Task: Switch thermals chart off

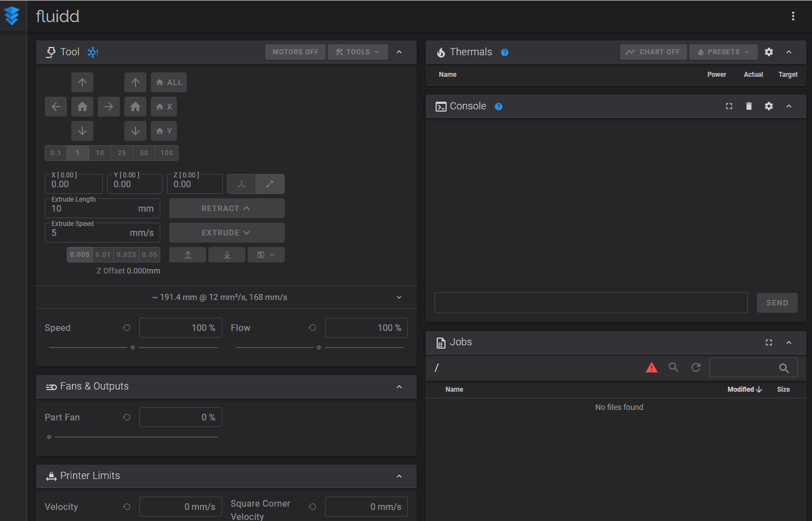Action: coord(653,51)
